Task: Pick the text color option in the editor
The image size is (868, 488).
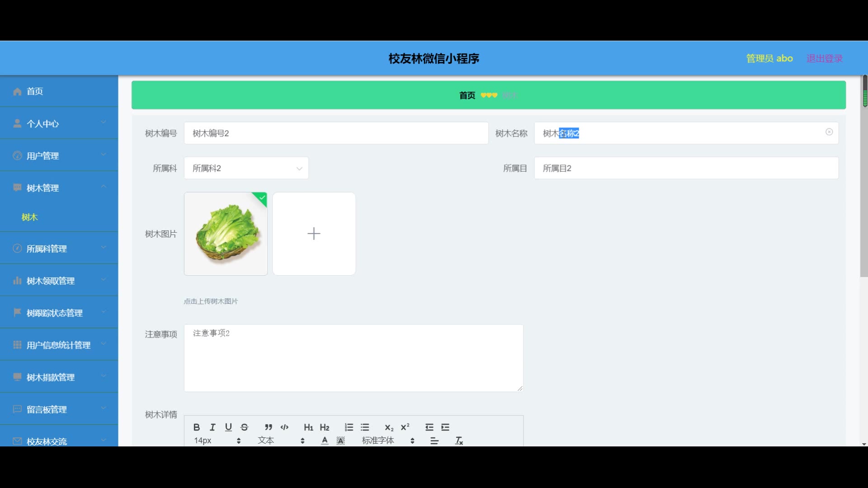Action: [x=325, y=441]
